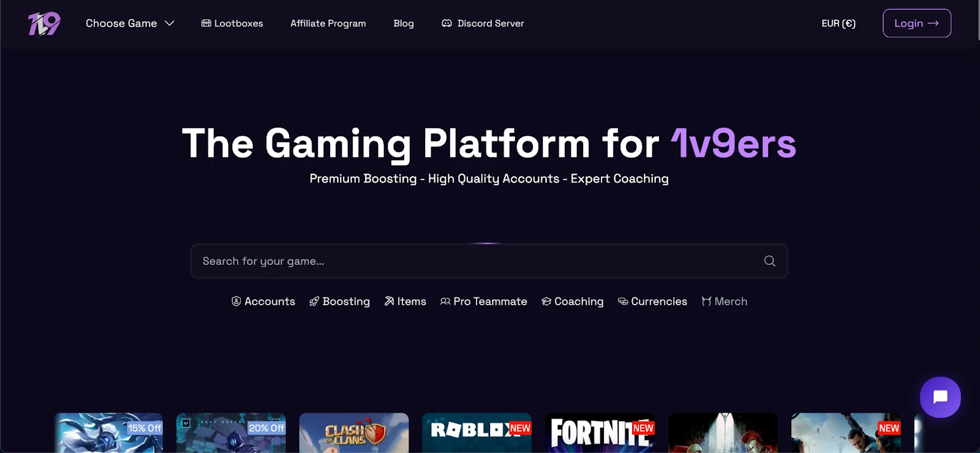
Task: Open the Fortnite game card
Action: 600,433
